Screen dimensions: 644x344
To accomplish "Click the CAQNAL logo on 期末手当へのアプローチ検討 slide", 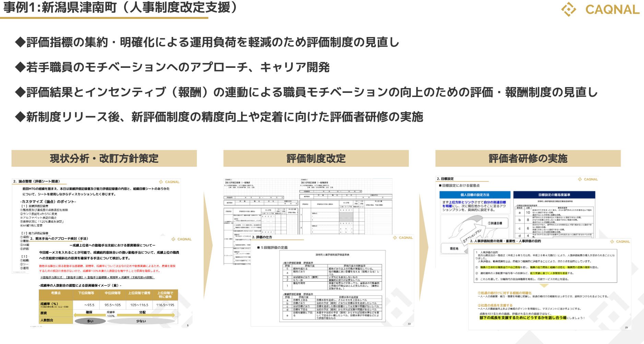I will click(181, 239).
